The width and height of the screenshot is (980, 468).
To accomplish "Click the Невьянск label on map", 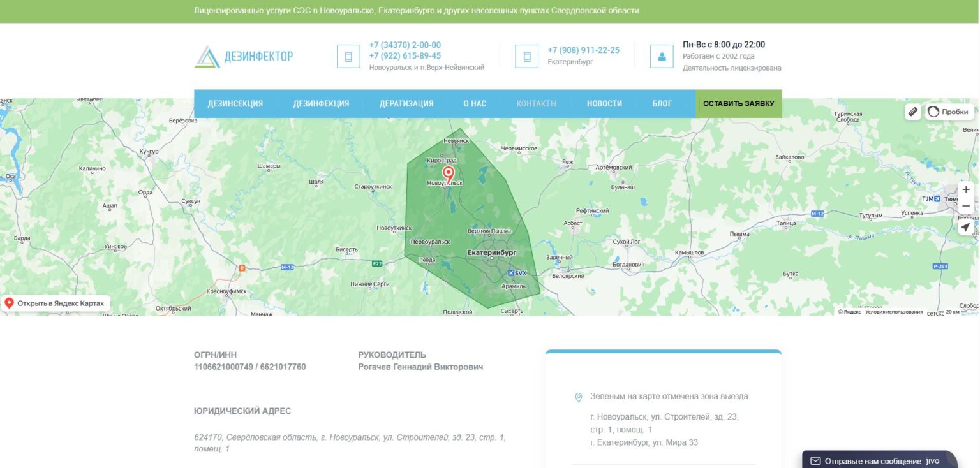I will [456, 140].
